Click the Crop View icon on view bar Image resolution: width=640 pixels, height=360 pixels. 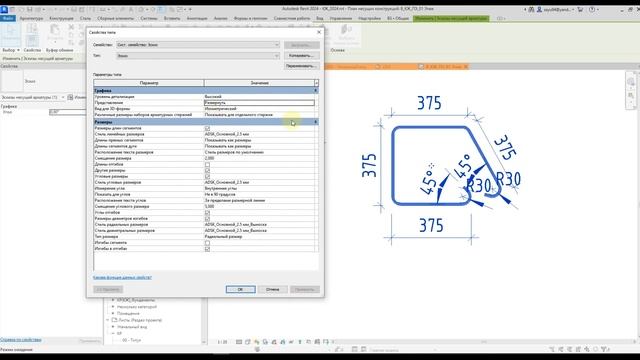(274, 342)
